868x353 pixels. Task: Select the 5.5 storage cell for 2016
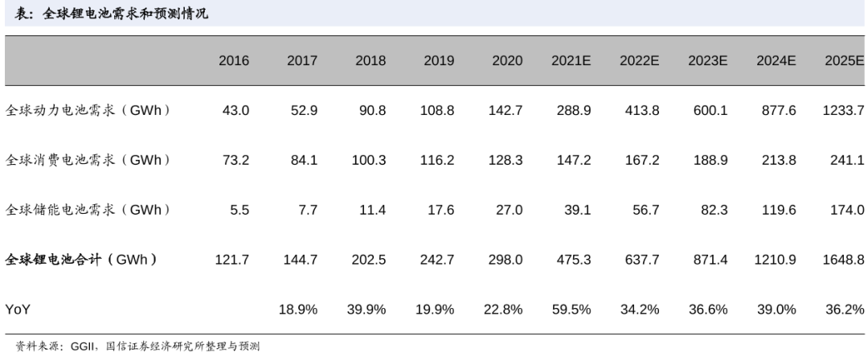[x=238, y=210]
